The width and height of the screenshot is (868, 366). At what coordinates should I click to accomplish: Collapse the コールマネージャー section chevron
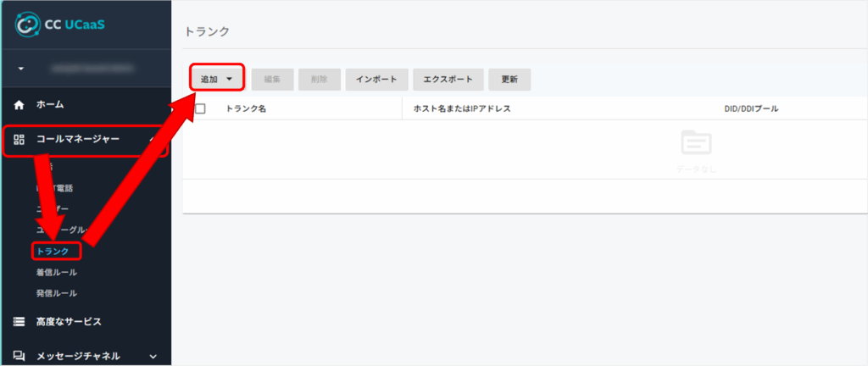(153, 140)
